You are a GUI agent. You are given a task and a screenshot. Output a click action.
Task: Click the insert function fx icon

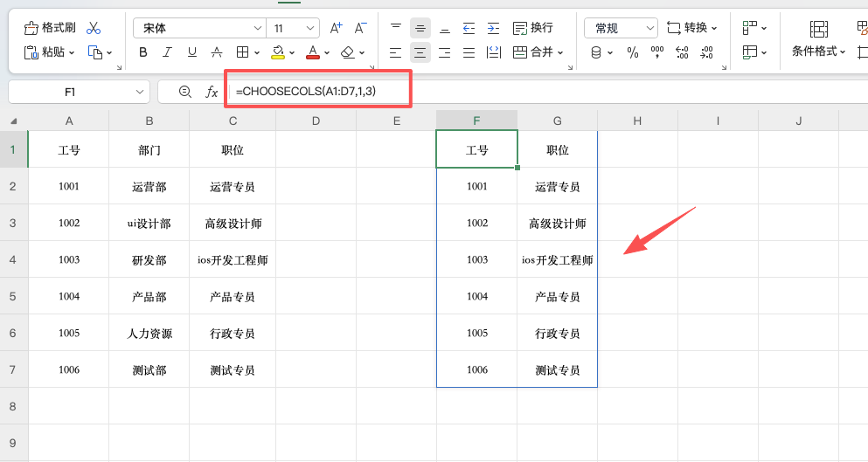(212, 92)
